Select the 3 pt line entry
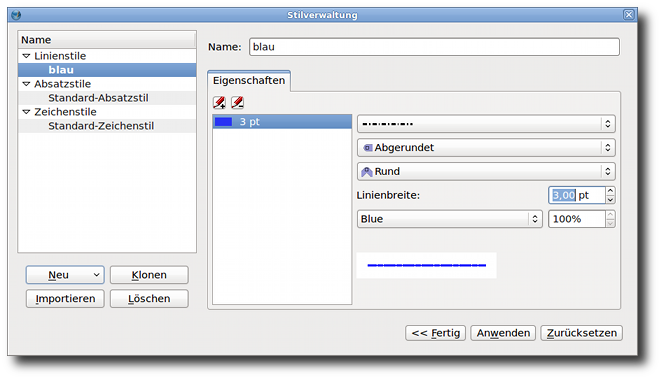Image resolution: width=661 pixels, height=379 pixels. tap(282, 122)
